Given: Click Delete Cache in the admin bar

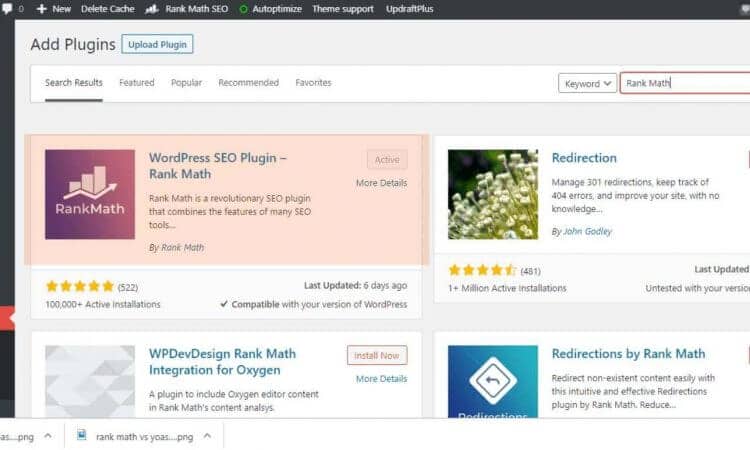Looking at the screenshot, I should click(108, 9).
